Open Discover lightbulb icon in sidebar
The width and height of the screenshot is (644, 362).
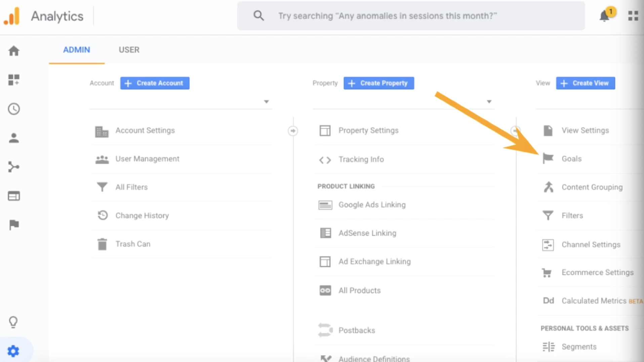click(13, 322)
